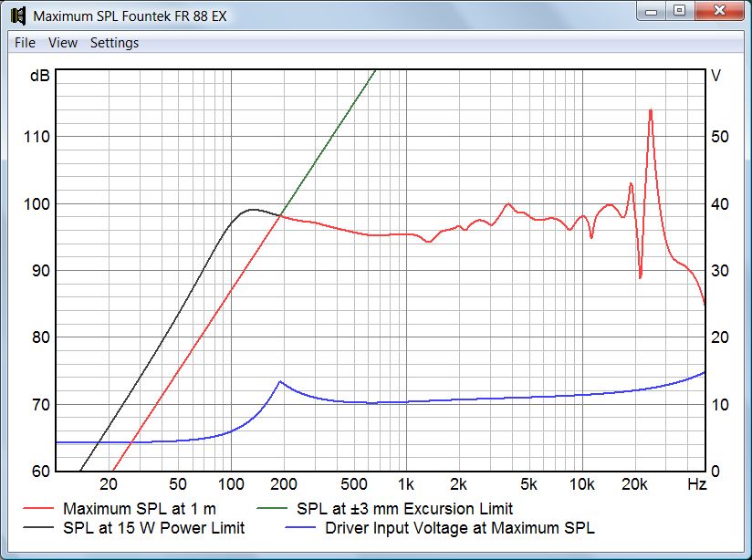Close the Maximum SPL window
Screen dimensions: 752x560
[x=719, y=11]
